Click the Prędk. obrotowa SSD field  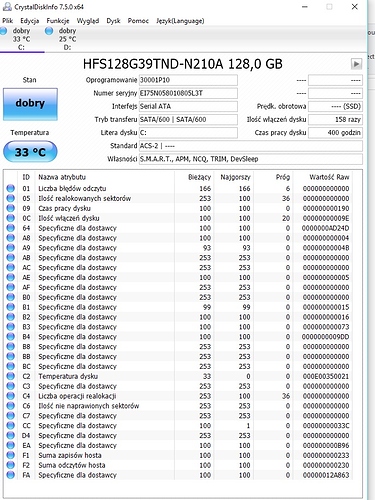point(335,106)
